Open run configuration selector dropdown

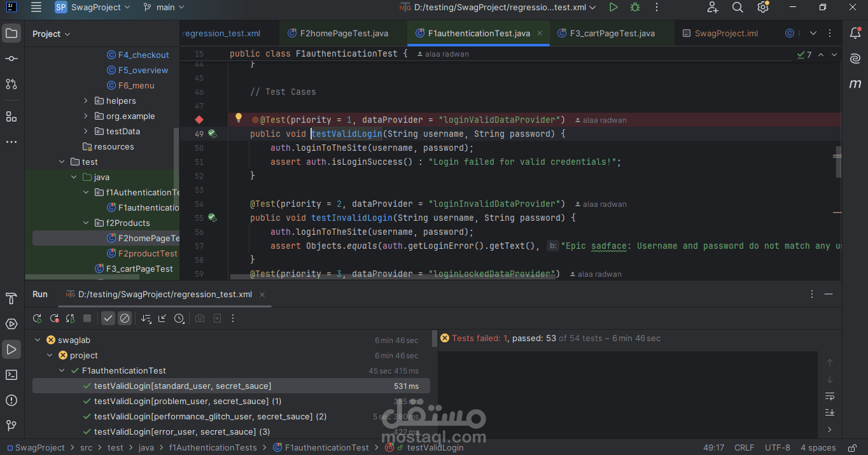coord(498,8)
